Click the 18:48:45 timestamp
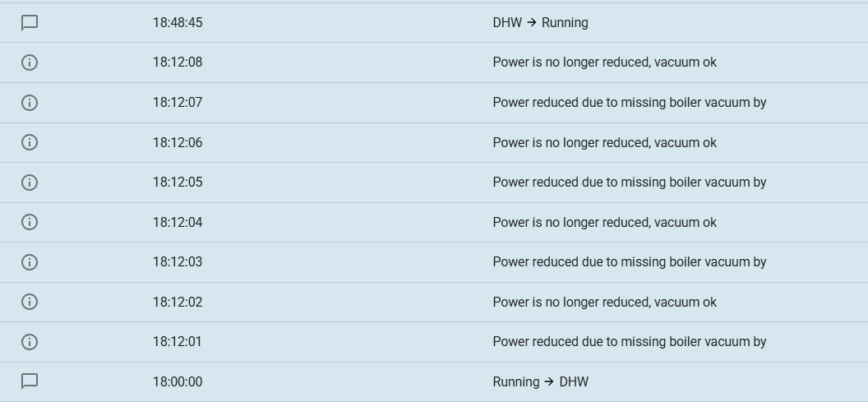Screen dimensions: 868x402 click(177, 23)
